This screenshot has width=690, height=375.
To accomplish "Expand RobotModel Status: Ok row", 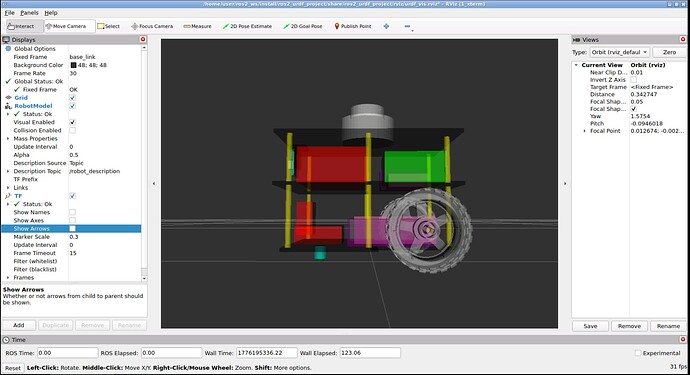I will (x=7, y=114).
